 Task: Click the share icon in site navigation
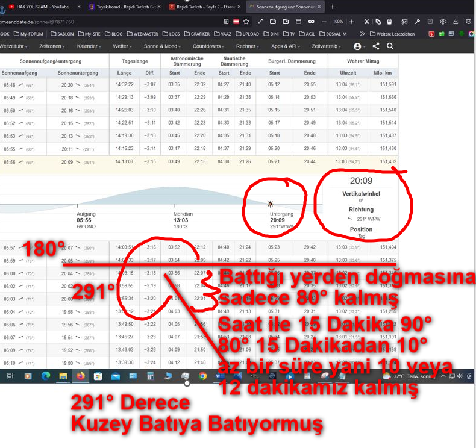376,46
